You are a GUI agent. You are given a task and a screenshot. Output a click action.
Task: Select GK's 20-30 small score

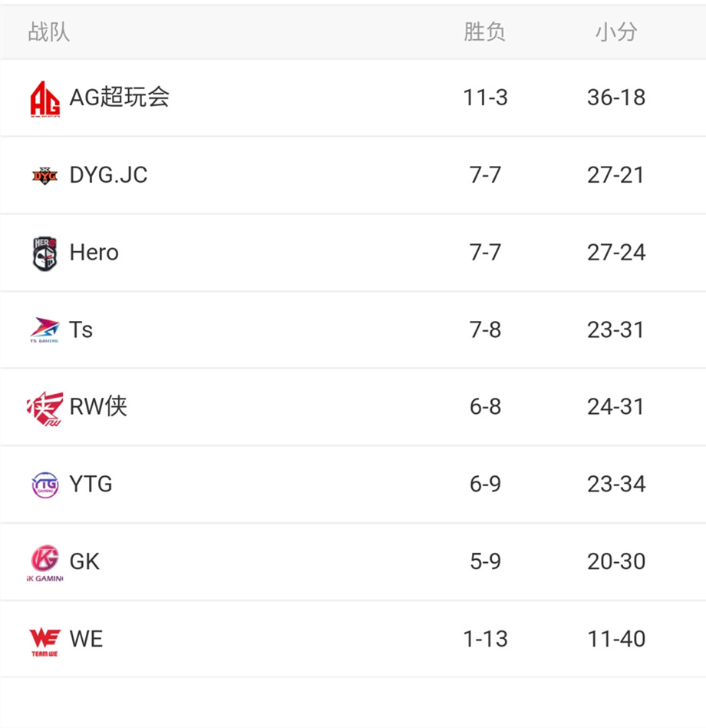click(616, 562)
